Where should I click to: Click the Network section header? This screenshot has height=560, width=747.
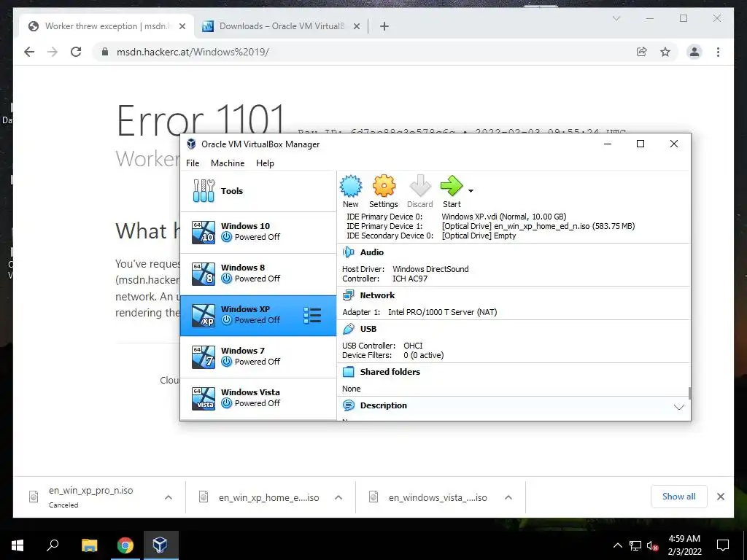[x=377, y=295]
